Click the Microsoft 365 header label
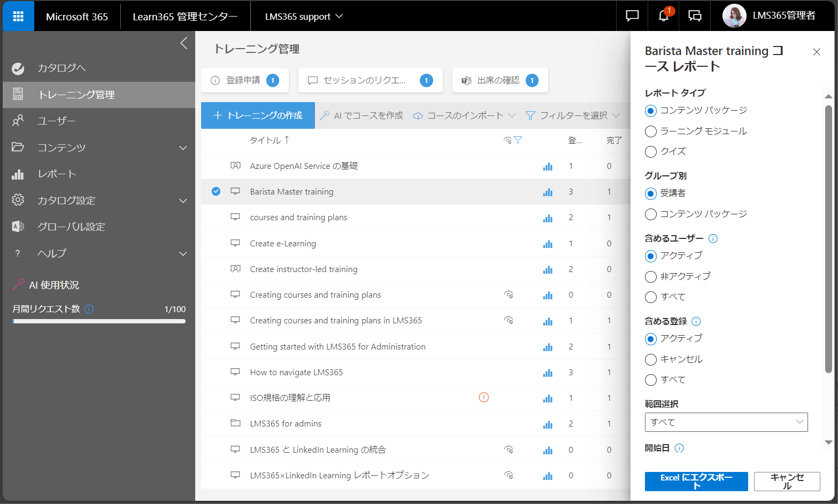This screenshot has width=838, height=504. [77, 17]
